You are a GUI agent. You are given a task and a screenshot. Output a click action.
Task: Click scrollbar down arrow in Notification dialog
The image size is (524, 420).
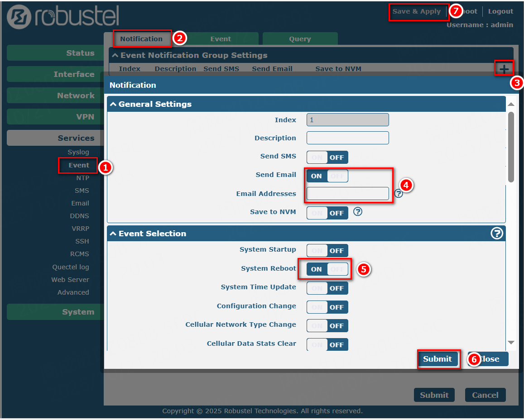point(511,343)
